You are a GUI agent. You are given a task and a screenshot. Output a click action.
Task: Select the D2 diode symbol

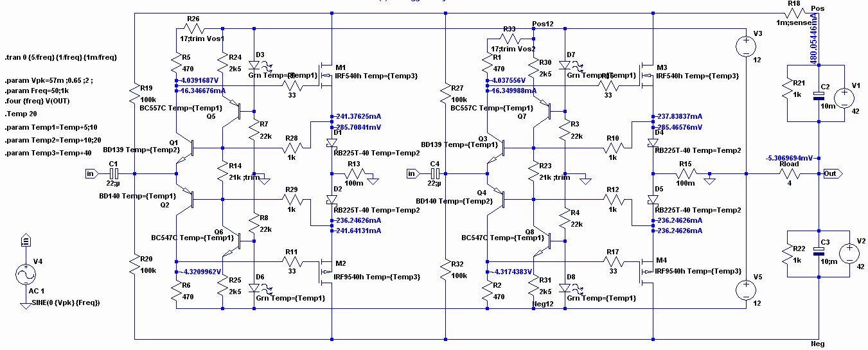point(332,199)
